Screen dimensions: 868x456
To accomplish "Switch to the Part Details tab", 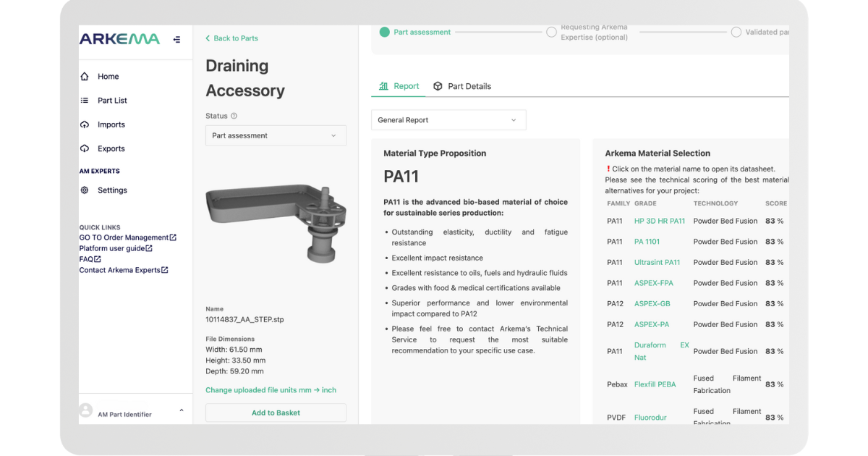I will (x=469, y=85).
